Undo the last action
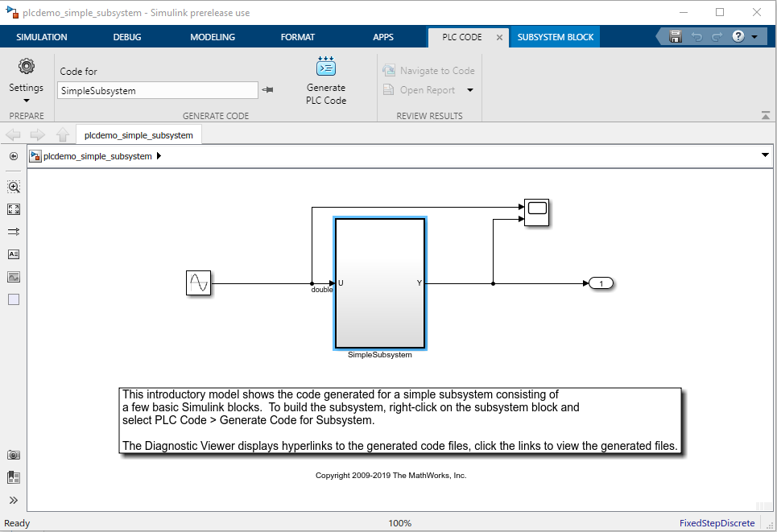This screenshot has height=532, width=777. pyautogui.click(x=696, y=37)
